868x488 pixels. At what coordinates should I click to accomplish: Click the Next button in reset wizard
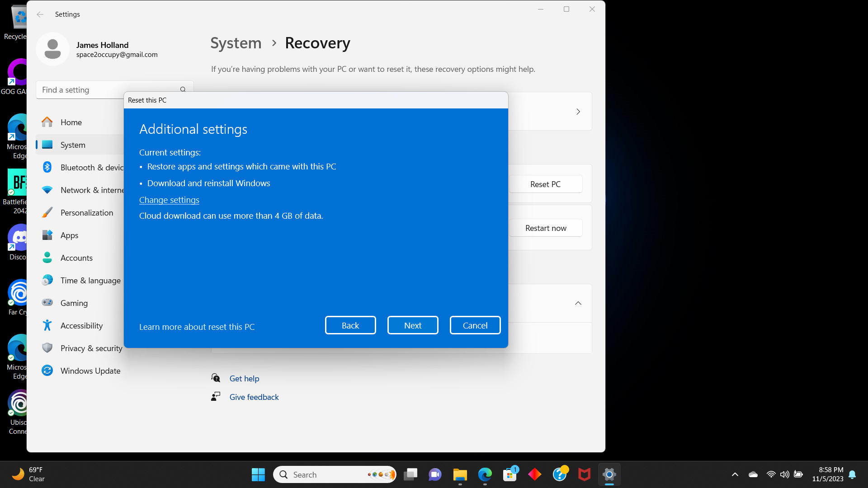pyautogui.click(x=413, y=325)
